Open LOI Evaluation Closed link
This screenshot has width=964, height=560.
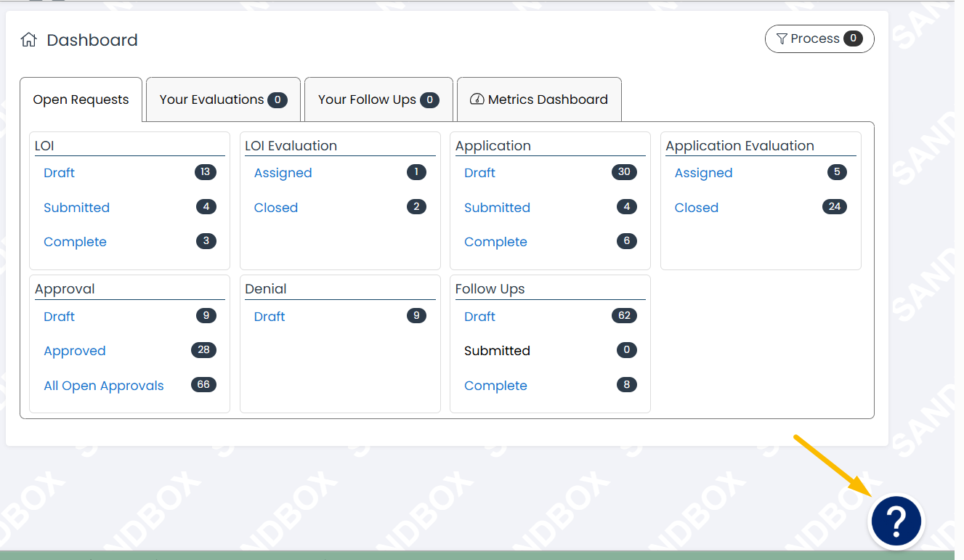[x=275, y=208]
